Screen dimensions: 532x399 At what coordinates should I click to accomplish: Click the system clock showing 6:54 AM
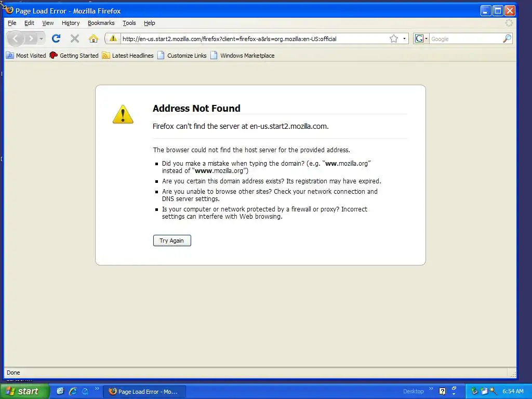coord(513,391)
